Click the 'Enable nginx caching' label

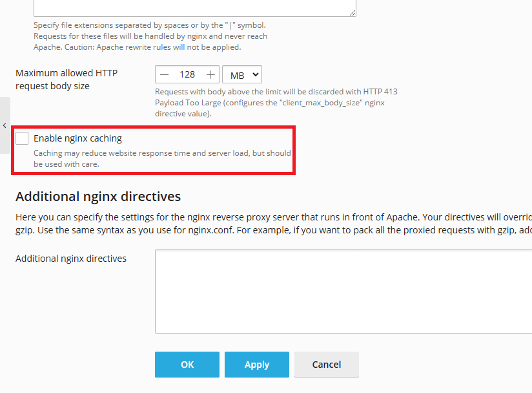77,138
